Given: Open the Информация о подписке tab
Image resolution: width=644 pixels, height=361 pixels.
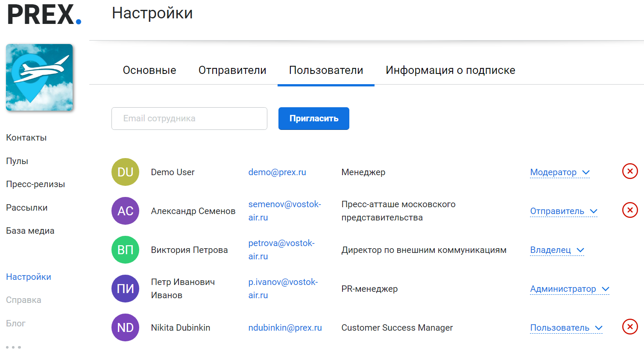Looking at the screenshot, I should [450, 70].
